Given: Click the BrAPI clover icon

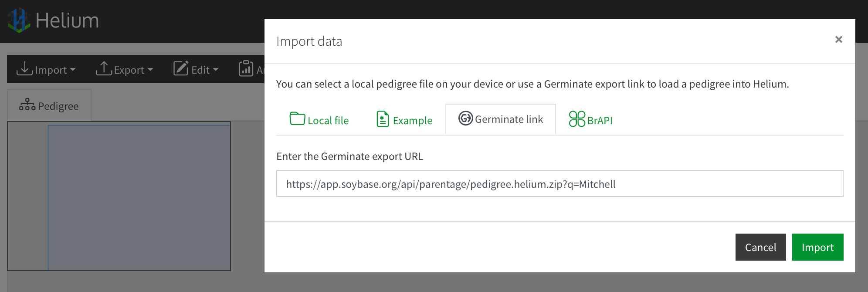Looking at the screenshot, I should click(x=577, y=119).
